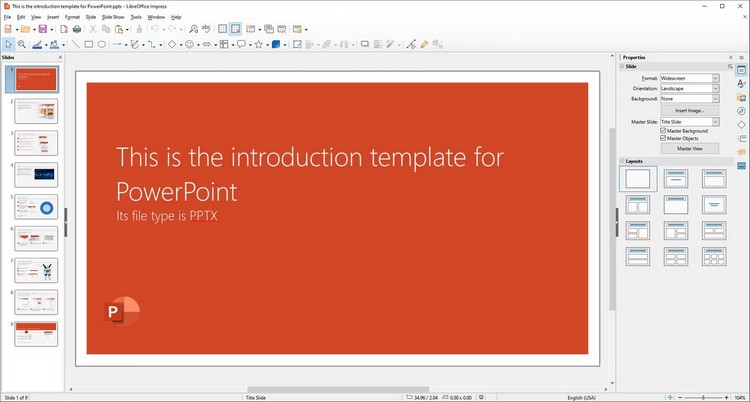Open the Master Slides sidebar icon
Image resolution: width=750 pixels, height=402 pixels.
pos(741,166)
